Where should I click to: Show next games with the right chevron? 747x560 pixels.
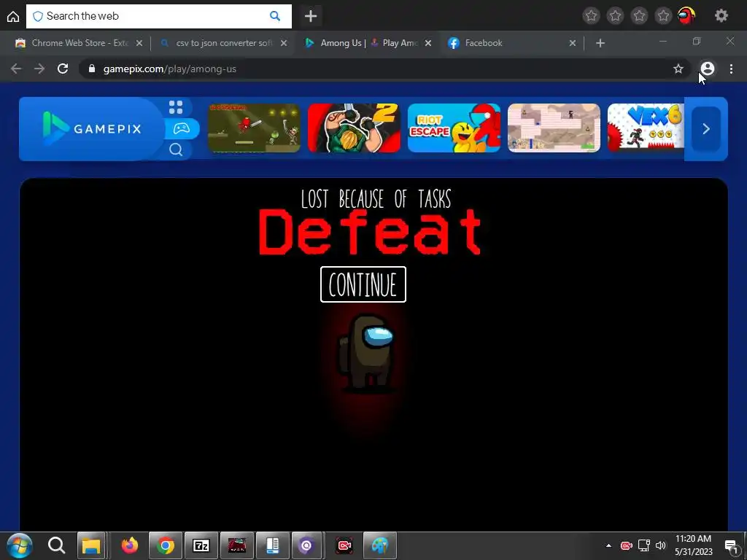pyautogui.click(x=706, y=129)
